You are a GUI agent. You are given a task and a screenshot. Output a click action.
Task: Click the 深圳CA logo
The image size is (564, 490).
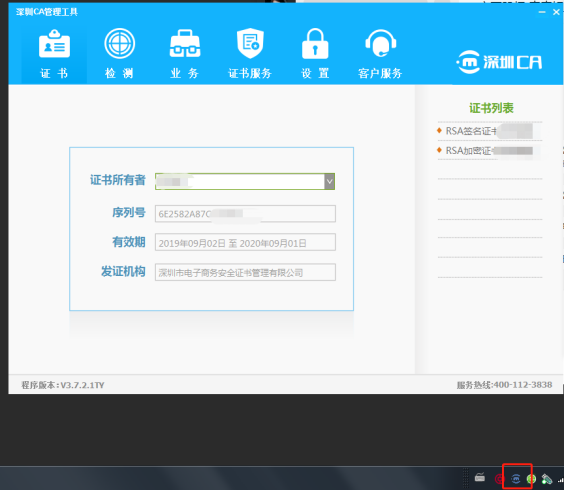pos(499,62)
